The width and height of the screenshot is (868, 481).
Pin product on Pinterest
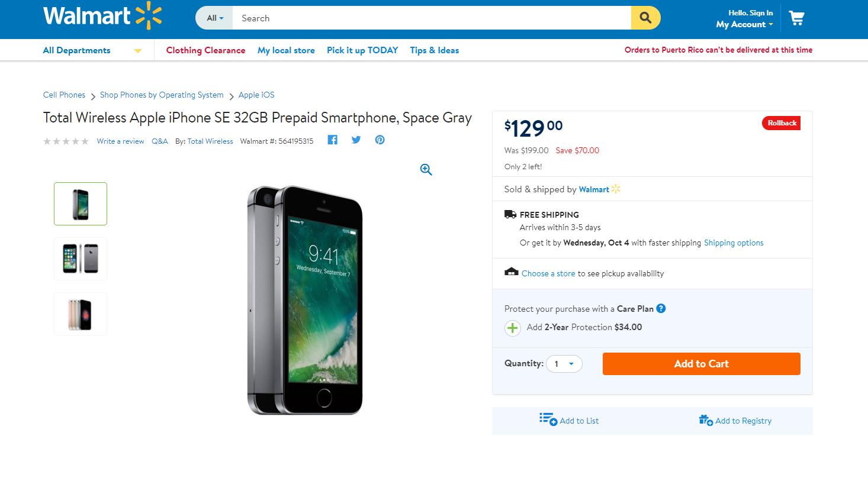[380, 140]
